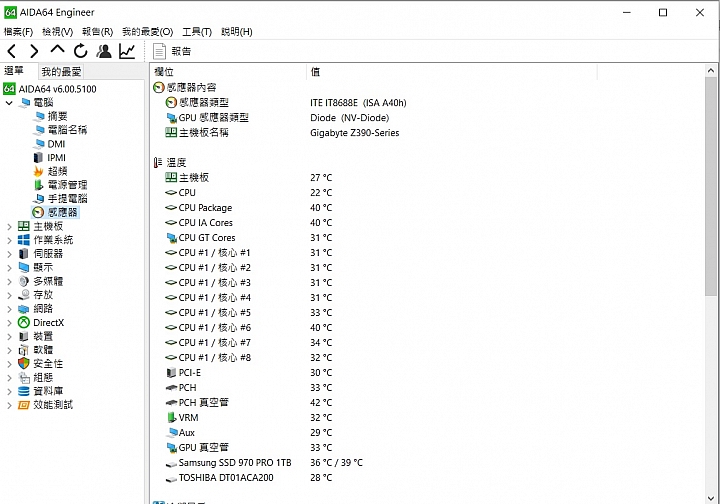This screenshot has width=720, height=504.
Task: Select the Gigabyte Z390-Series value
Action: (x=354, y=133)
